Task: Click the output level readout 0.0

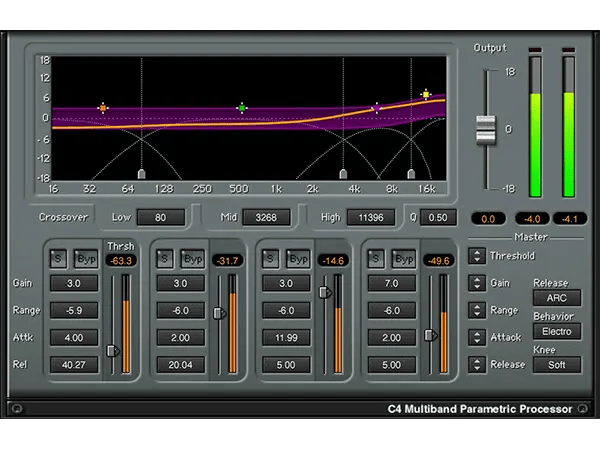Action: pos(488,219)
